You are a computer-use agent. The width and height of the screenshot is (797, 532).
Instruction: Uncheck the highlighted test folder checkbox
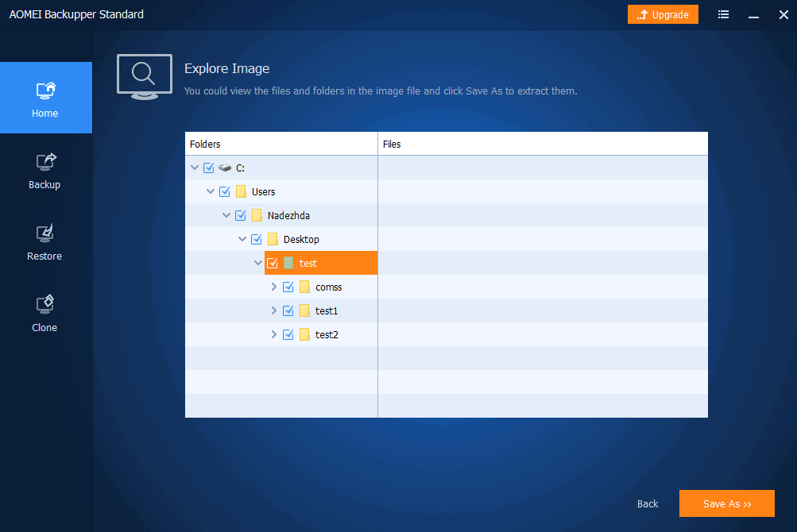tap(273, 263)
